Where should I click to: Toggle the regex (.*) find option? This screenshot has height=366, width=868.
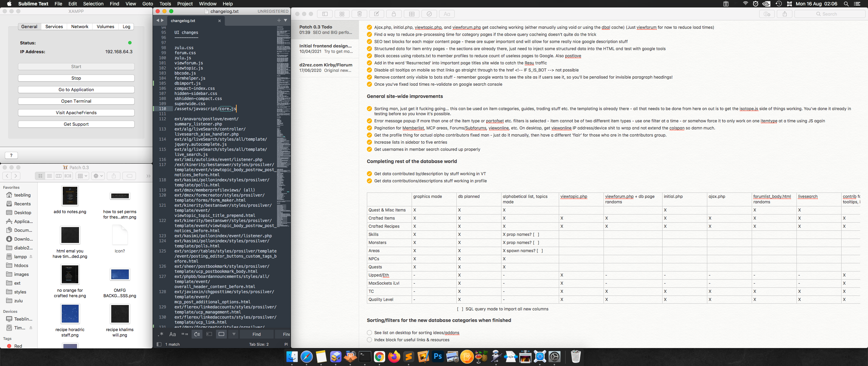click(x=160, y=334)
